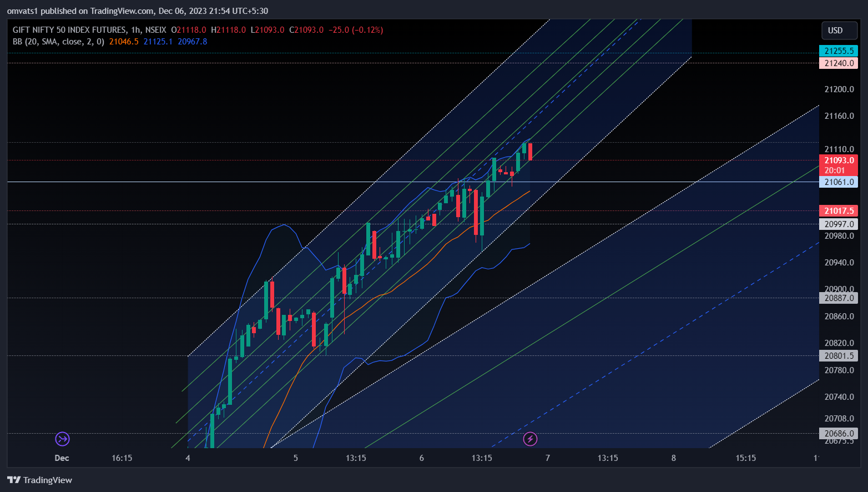Click the 20780.0 price scale label
The image size is (868, 492).
(x=839, y=370)
